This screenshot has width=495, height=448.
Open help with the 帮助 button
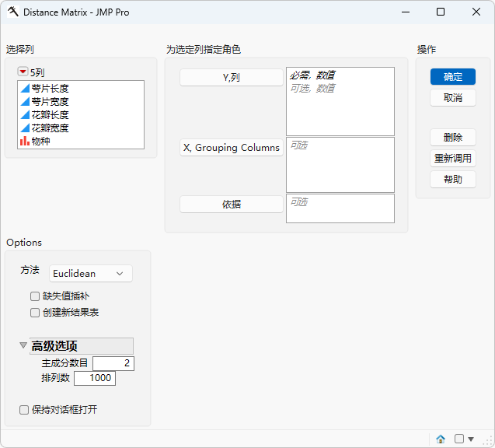click(453, 180)
